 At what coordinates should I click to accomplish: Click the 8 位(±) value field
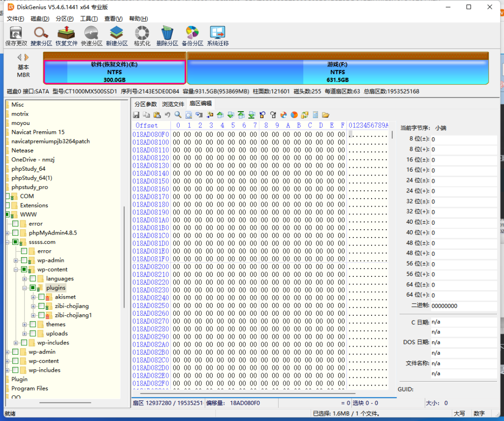(463, 139)
